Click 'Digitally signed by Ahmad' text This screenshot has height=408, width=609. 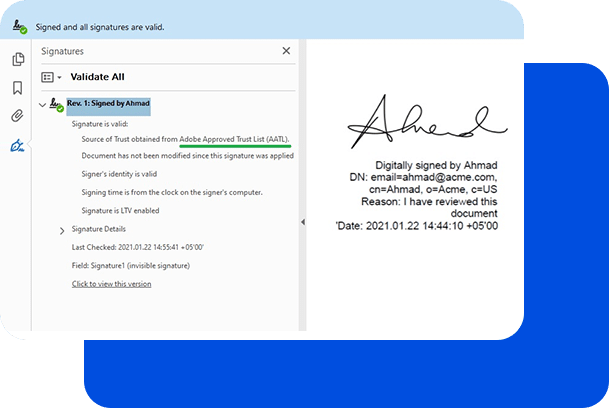click(x=436, y=165)
